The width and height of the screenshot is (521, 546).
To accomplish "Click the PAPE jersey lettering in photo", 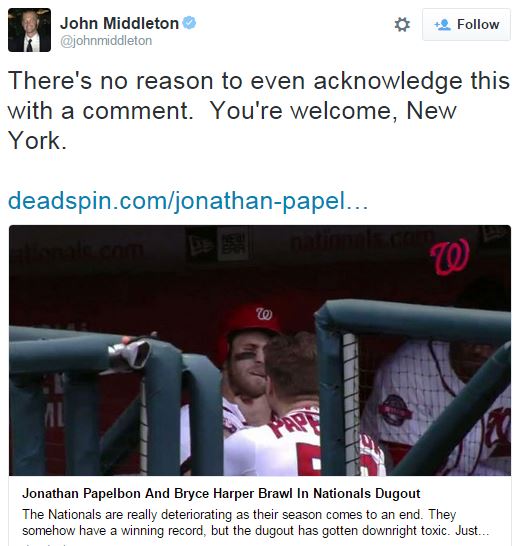I will [x=294, y=421].
